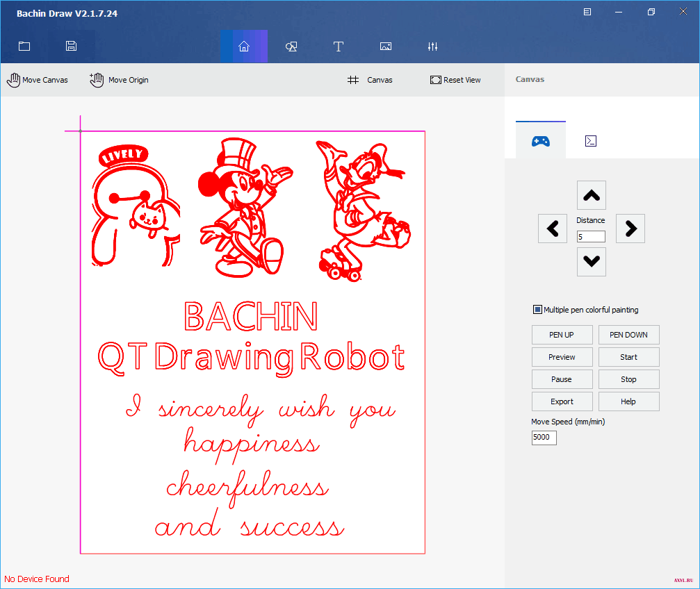Switch to the console terminal tab
This screenshot has height=589, width=700.
(591, 141)
